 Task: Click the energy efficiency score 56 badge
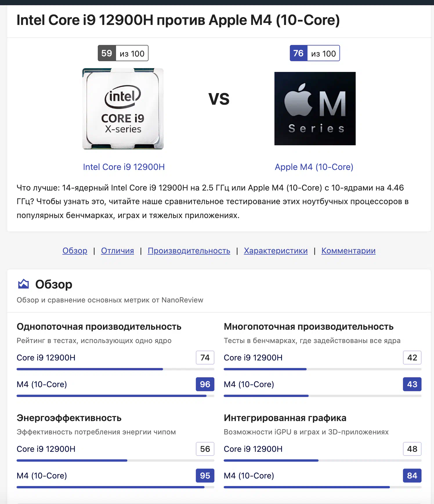tap(205, 449)
